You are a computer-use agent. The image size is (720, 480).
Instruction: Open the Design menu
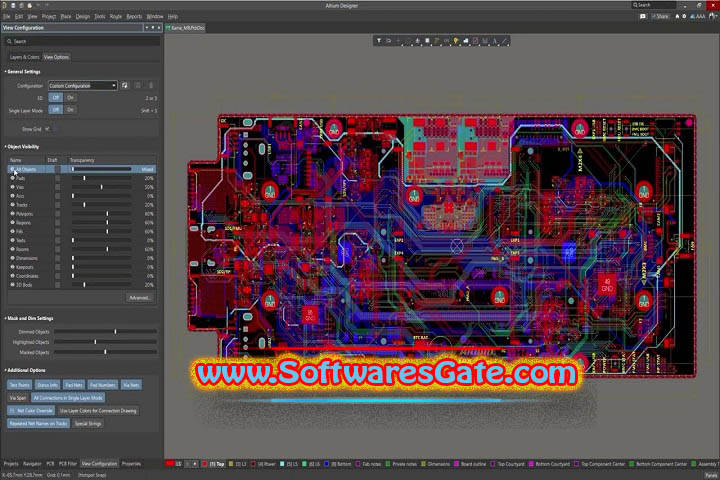tap(83, 17)
